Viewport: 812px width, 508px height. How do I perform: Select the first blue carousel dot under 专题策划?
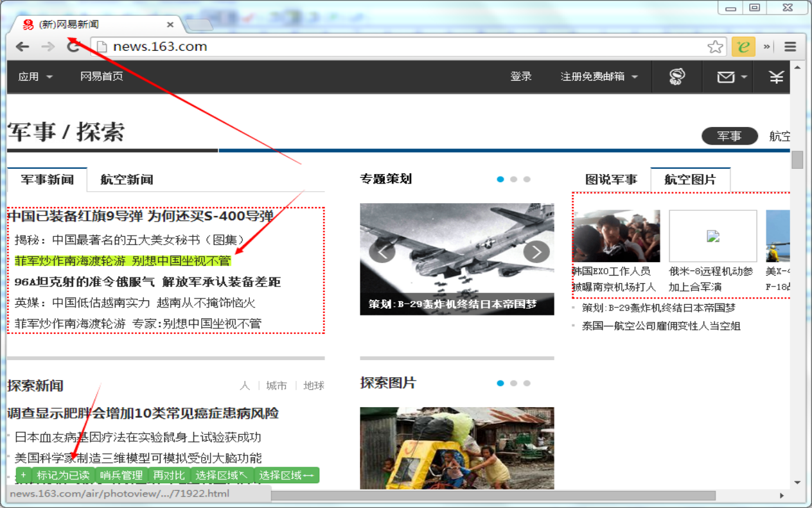point(501,179)
